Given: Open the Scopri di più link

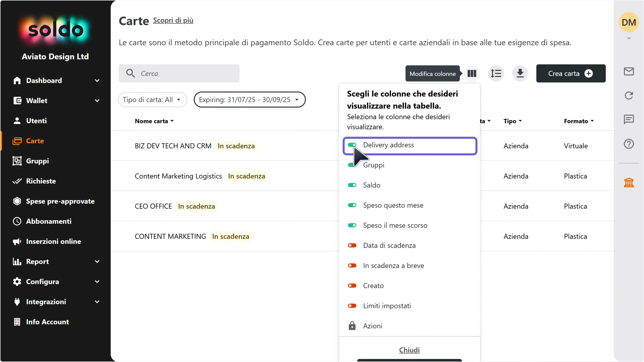Looking at the screenshot, I should [173, 20].
